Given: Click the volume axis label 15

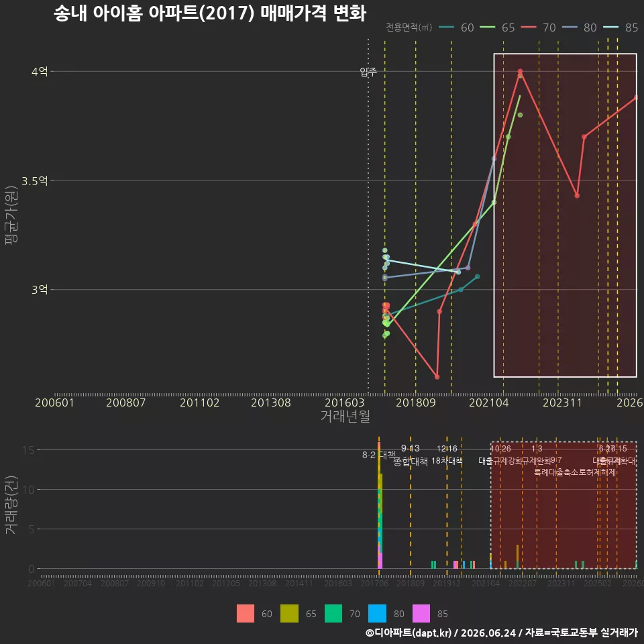Looking at the screenshot, I should click(28, 450).
